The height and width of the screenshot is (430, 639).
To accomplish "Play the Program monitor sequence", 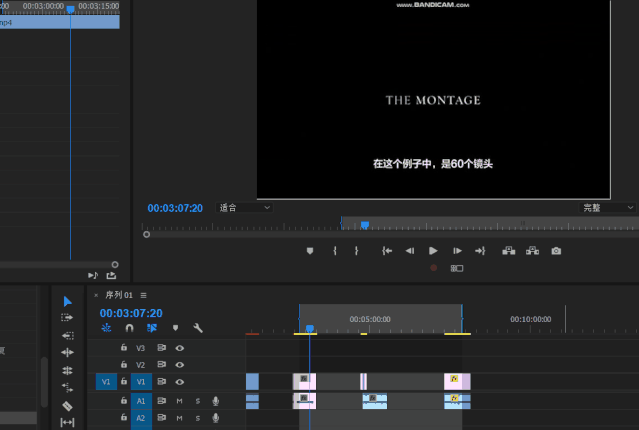I will (x=433, y=251).
